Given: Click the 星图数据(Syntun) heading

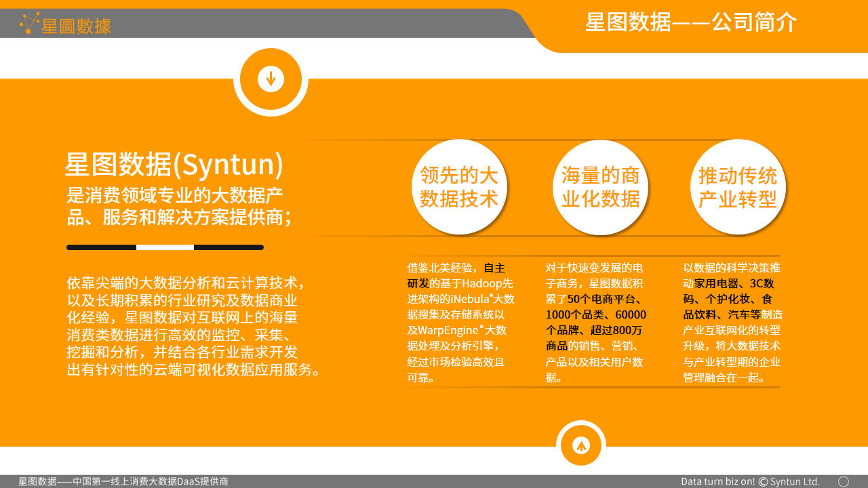Looking at the screenshot, I should click(x=174, y=165).
